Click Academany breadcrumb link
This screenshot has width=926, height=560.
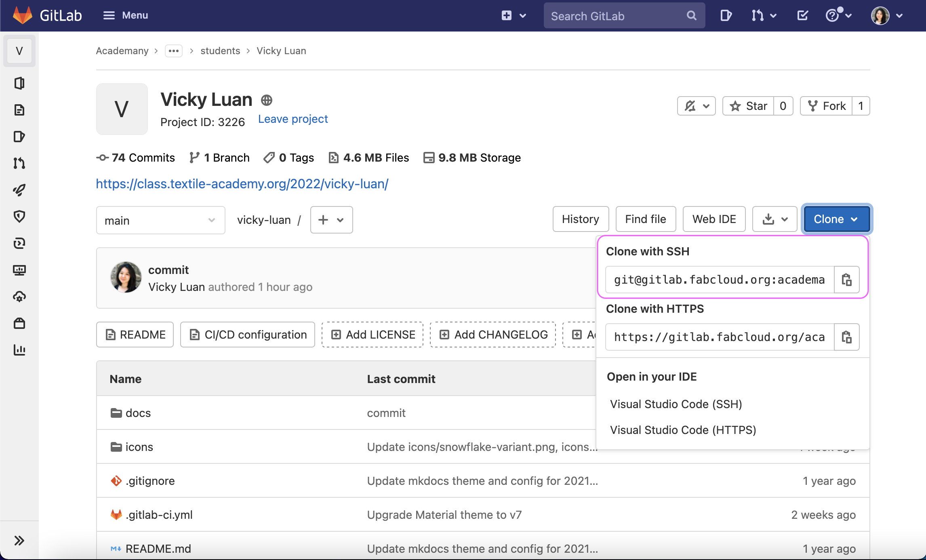122,51
